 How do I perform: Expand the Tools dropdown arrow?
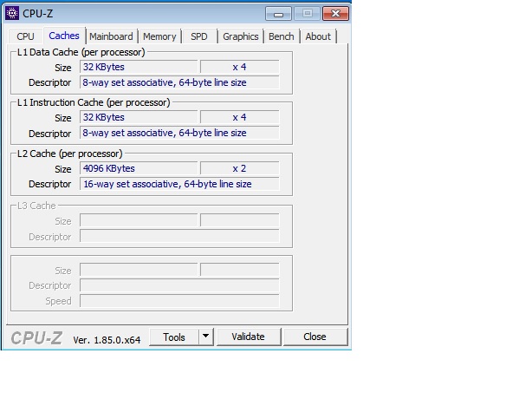(x=205, y=337)
